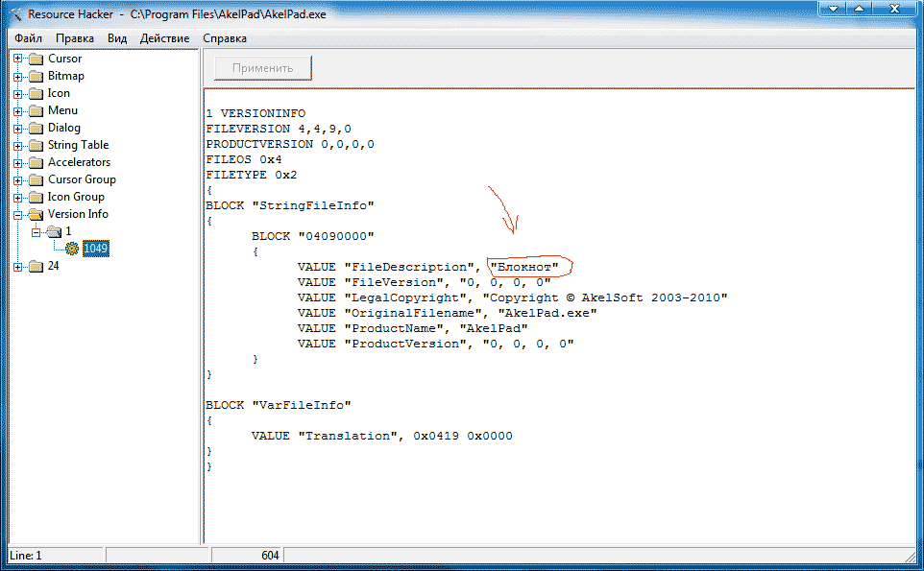Image resolution: width=924 pixels, height=571 pixels.
Task: Expand the Cursor tree node
Action: 17,59
